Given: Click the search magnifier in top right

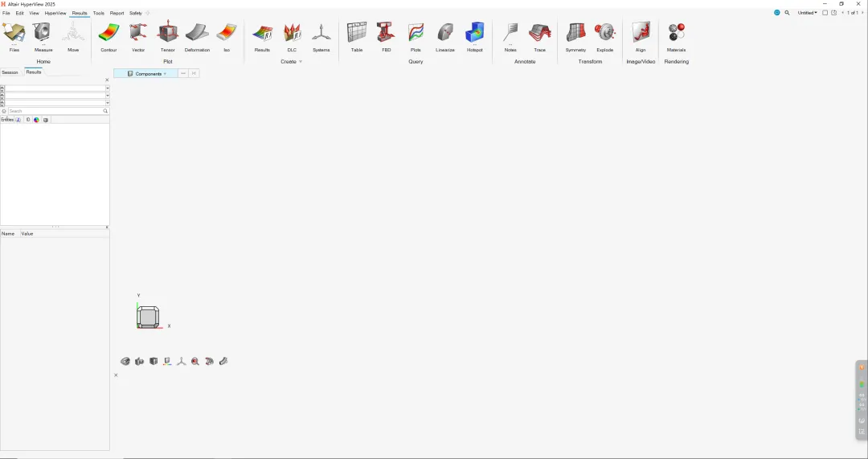Looking at the screenshot, I should click(x=787, y=13).
